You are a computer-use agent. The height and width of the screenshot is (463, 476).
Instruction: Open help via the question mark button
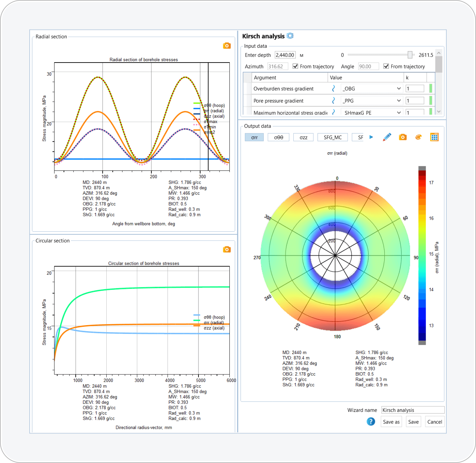[x=371, y=422]
